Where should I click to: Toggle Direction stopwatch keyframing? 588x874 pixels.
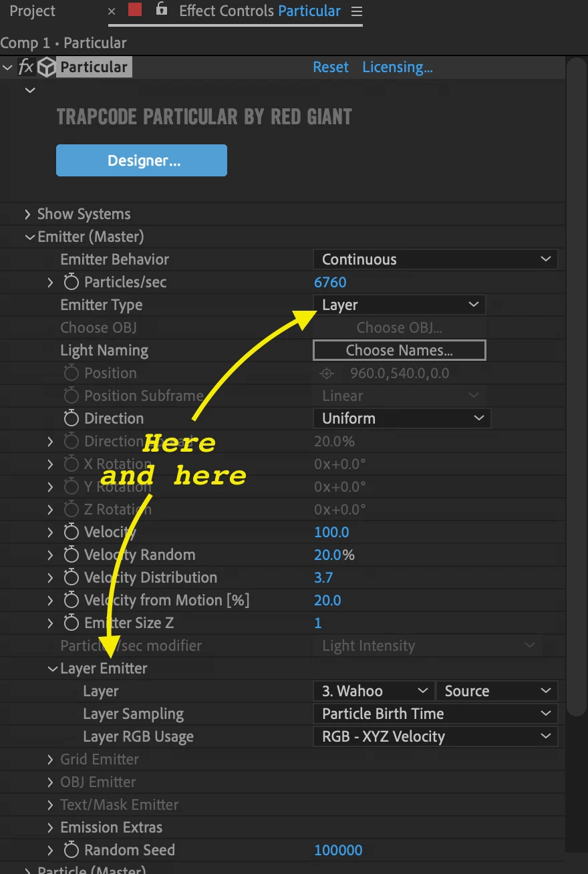click(71, 418)
